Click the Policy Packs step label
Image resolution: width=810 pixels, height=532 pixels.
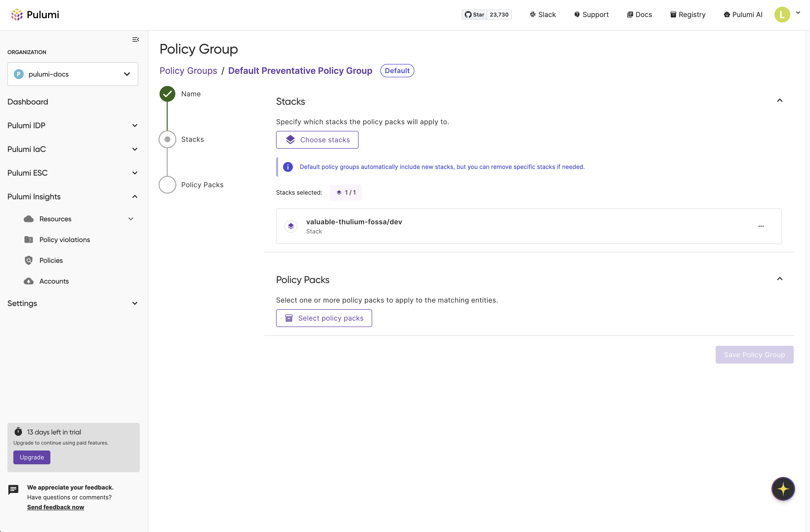[202, 185]
